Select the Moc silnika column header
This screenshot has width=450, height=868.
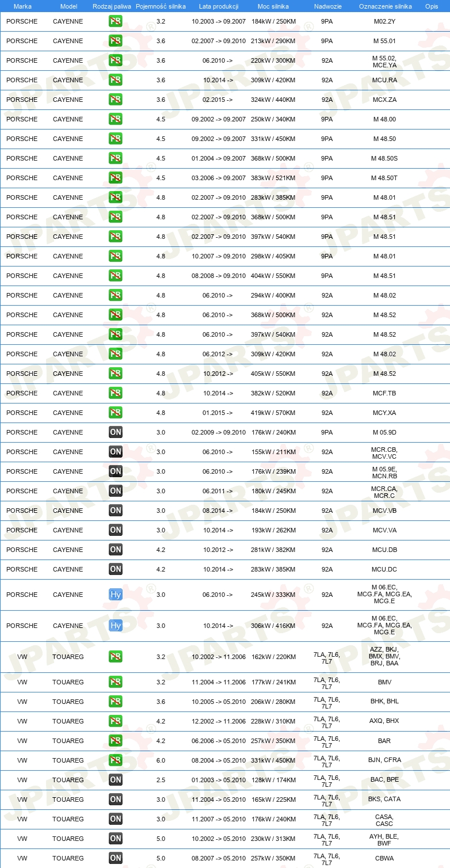pos(273,6)
